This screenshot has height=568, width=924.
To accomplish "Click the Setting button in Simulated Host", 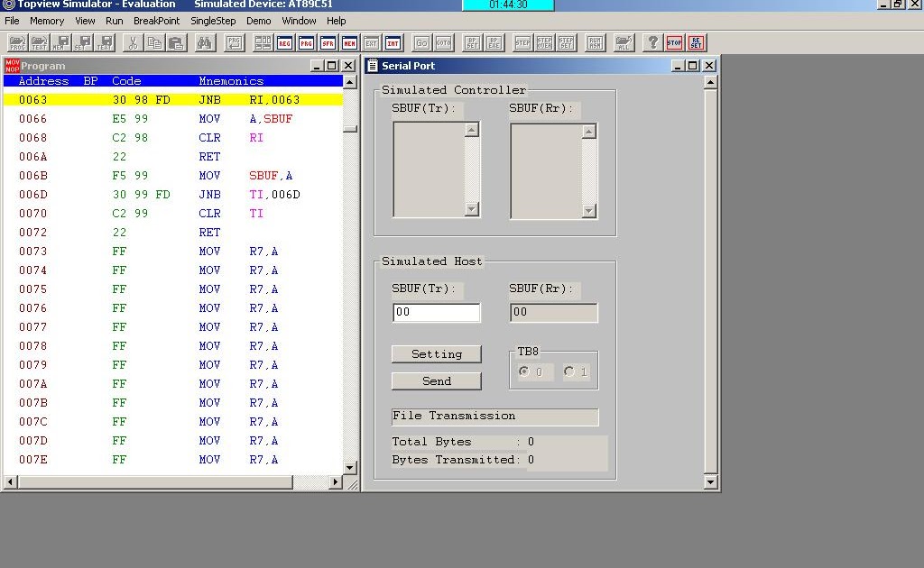I will (x=436, y=353).
